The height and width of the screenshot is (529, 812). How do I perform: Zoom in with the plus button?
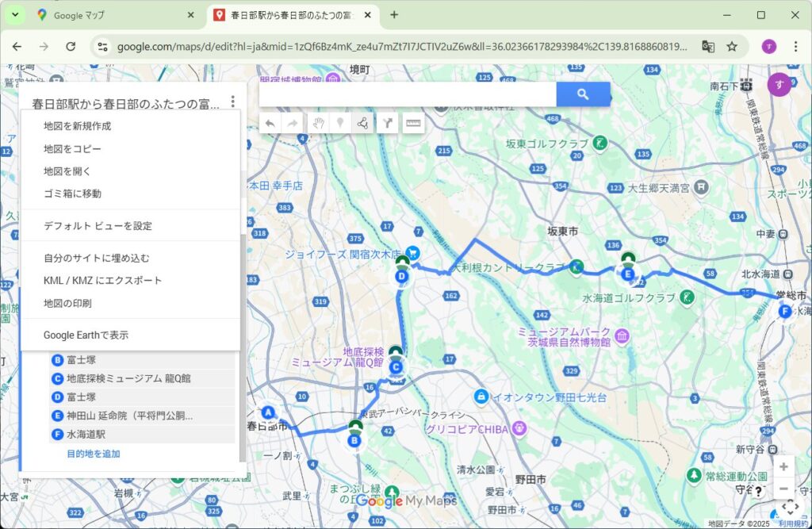pos(783,467)
